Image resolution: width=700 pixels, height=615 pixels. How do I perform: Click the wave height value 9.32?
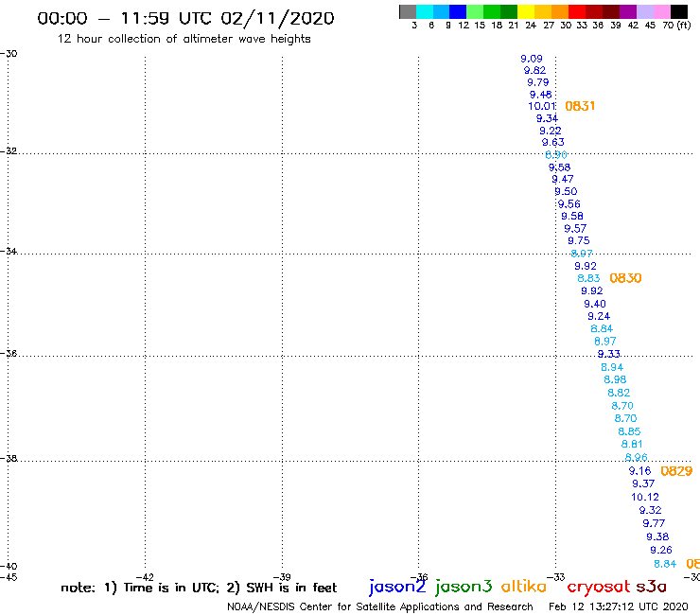click(x=651, y=510)
